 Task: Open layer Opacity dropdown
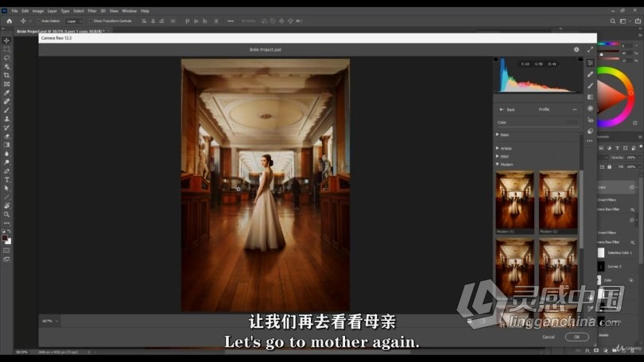[x=639, y=158]
